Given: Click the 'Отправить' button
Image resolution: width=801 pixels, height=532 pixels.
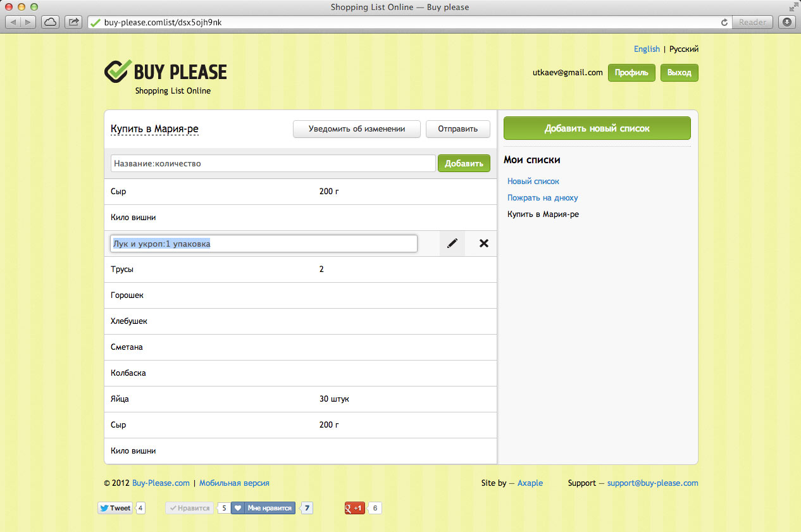Looking at the screenshot, I should click(457, 129).
